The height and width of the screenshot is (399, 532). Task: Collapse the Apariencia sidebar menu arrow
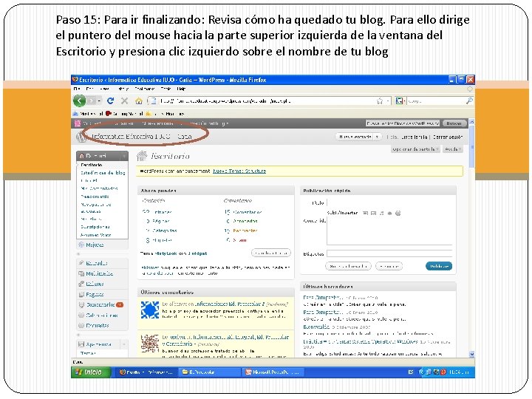(x=124, y=344)
